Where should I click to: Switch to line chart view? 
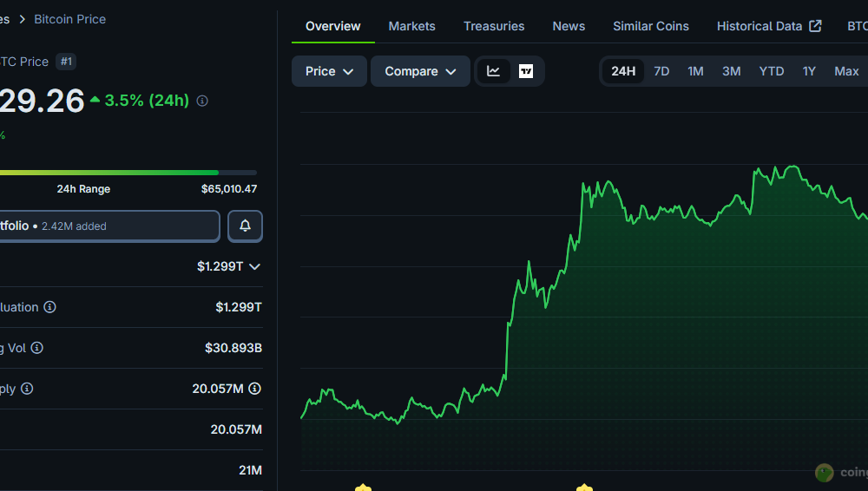pos(493,71)
